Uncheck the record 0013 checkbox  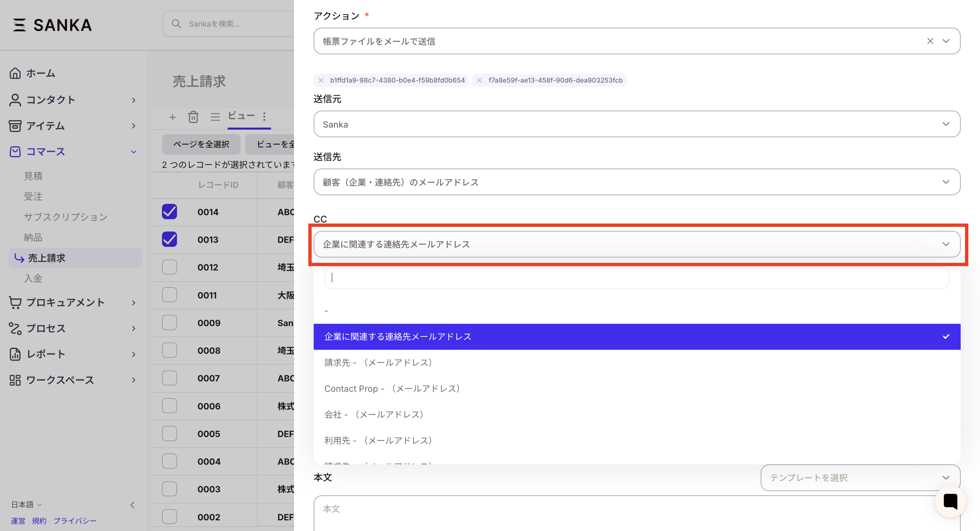(169, 240)
